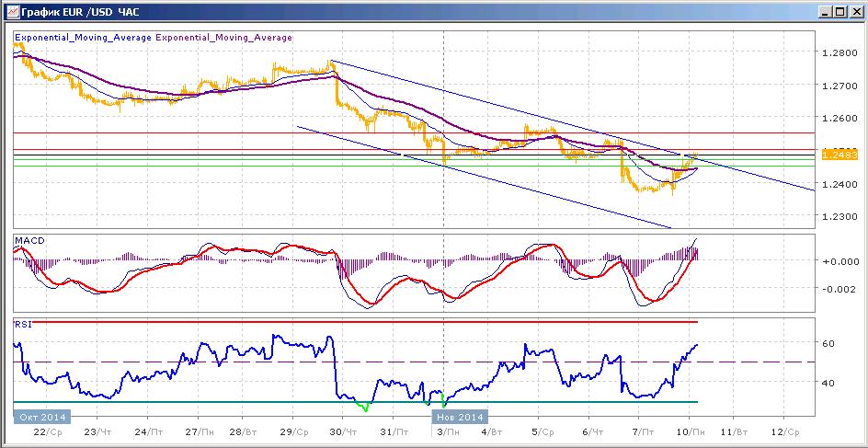Click the chart icon in the title bar
This screenshot has width=868, height=448.
11,11
